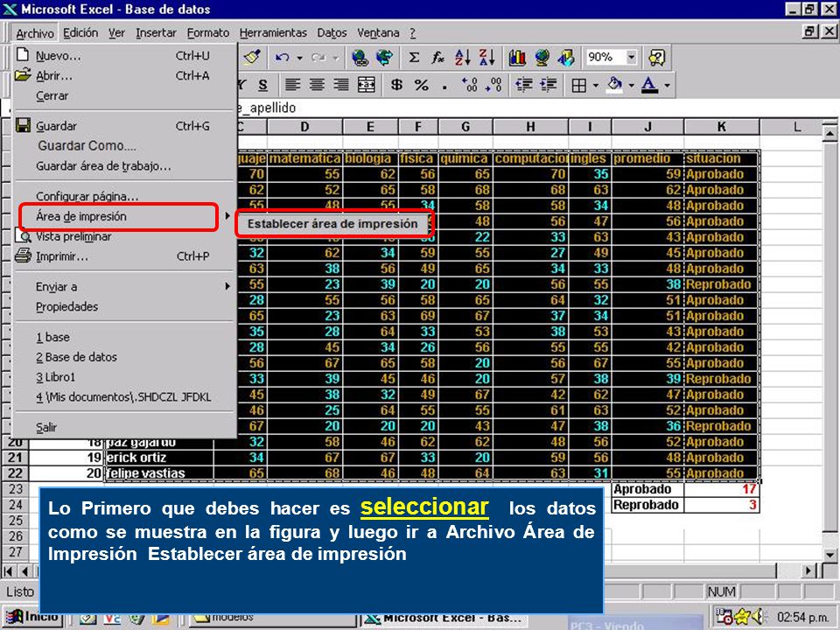This screenshot has width=840, height=630.
Task: Click Increase Indent icon
Action: pos(548,85)
